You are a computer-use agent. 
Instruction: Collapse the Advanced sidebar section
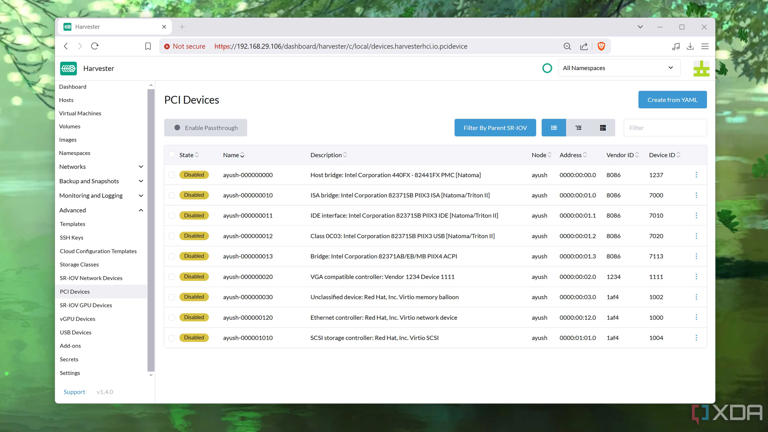point(140,210)
